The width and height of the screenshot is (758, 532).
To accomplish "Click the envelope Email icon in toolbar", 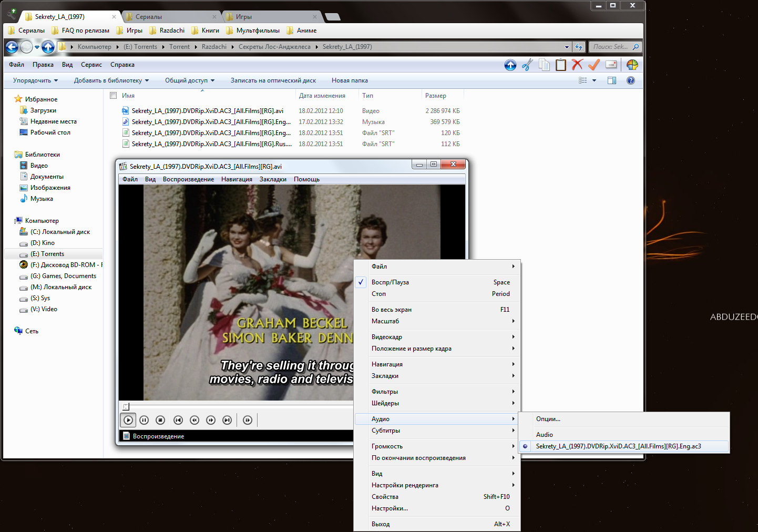I will pos(611,65).
